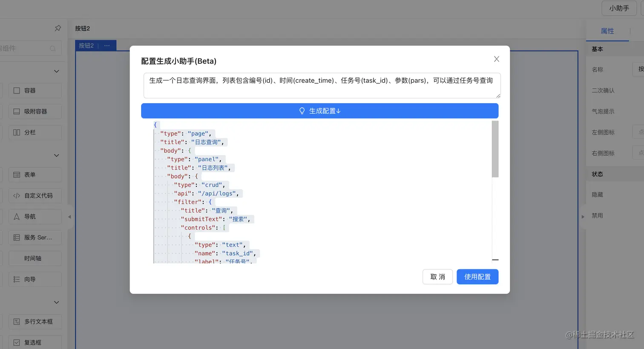Click the code line "api": "/api/logs"
Screen dimensions: 644x349
click(x=206, y=193)
